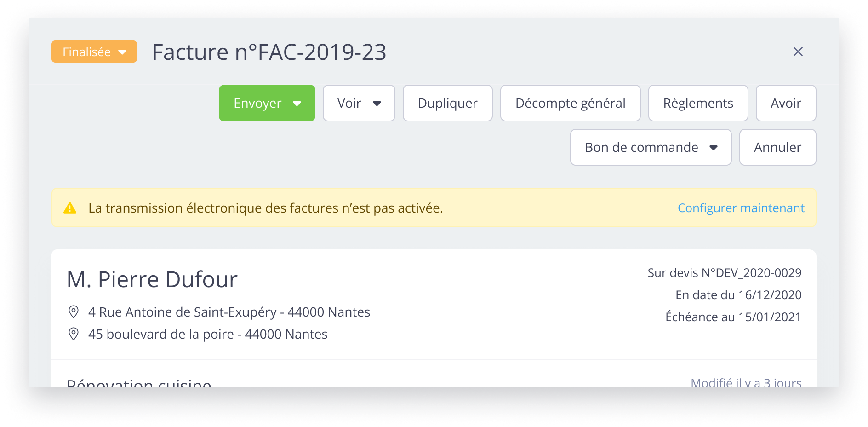
Task: Click the 45 boulevard de la poire address
Action: pos(208,334)
